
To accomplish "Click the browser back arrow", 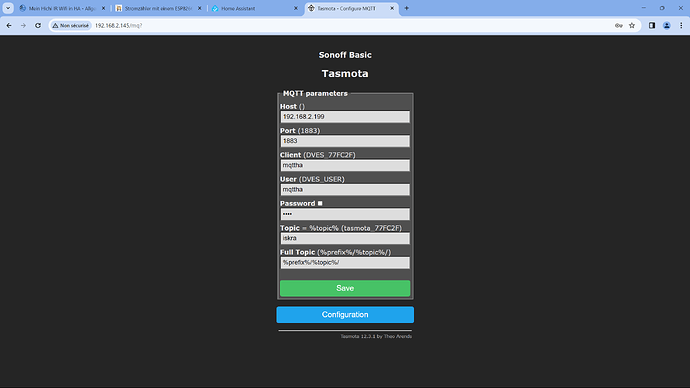I will point(9,26).
